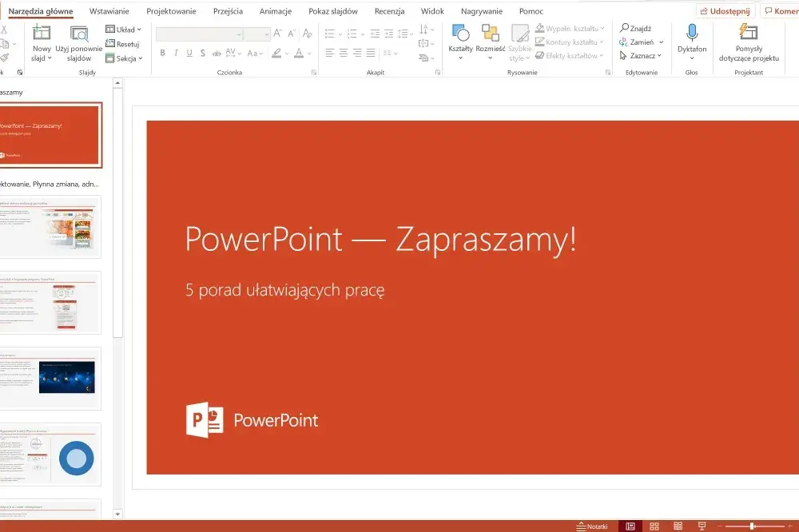799x532 pixels.
Task: Click the Komentarze button
Action: coord(780,11)
